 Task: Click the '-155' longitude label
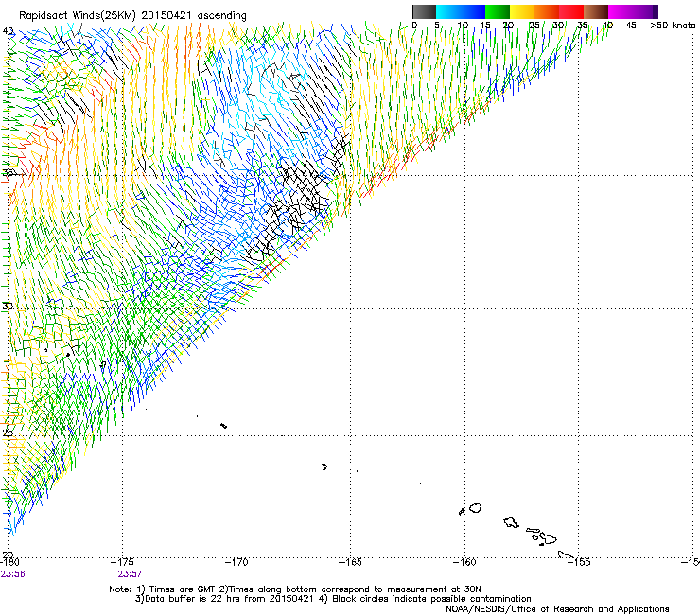coord(579,562)
